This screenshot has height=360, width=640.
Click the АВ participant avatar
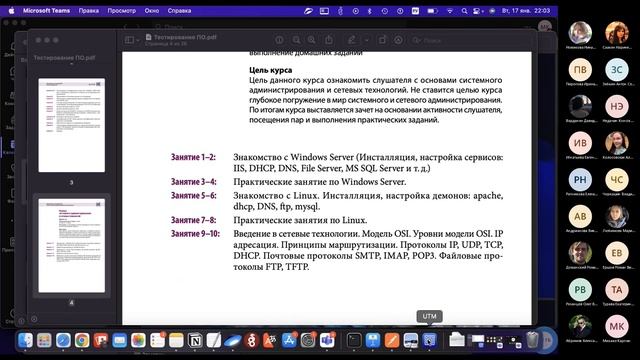pyautogui.click(x=580, y=216)
